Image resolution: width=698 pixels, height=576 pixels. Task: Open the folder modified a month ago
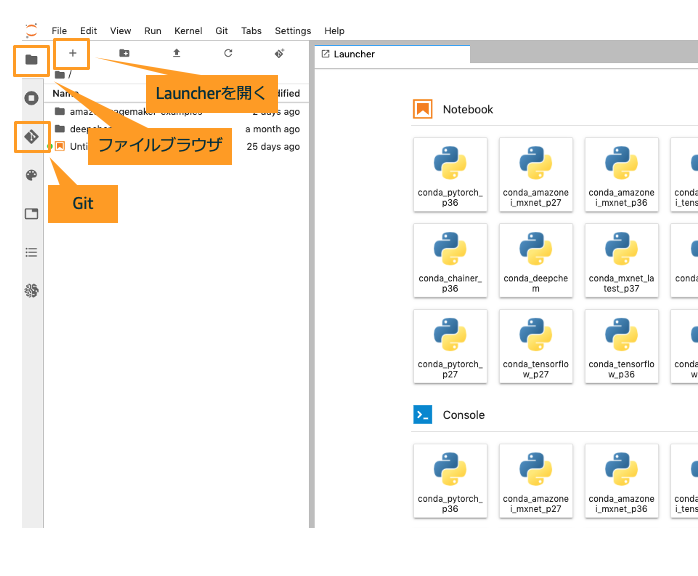[177, 129]
